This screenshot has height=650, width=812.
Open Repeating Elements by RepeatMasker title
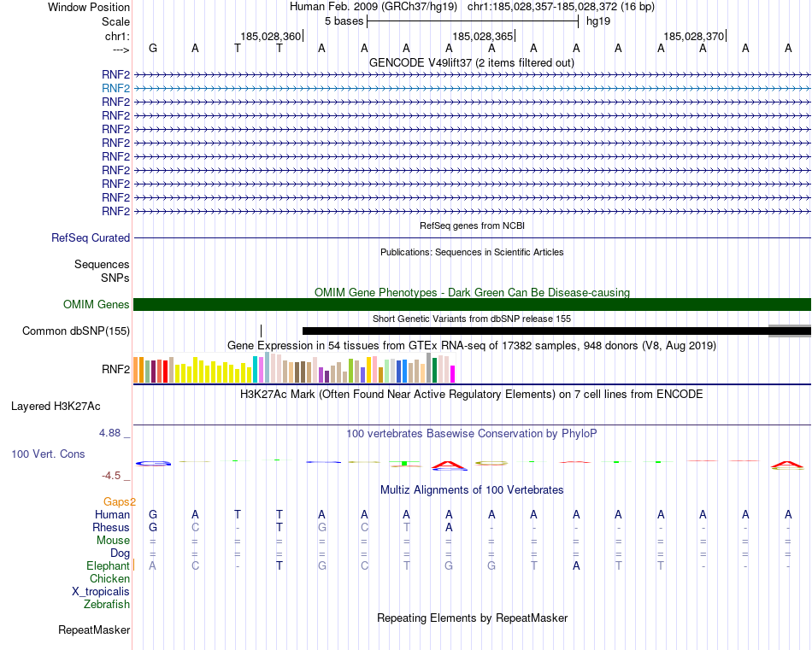tap(472, 618)
